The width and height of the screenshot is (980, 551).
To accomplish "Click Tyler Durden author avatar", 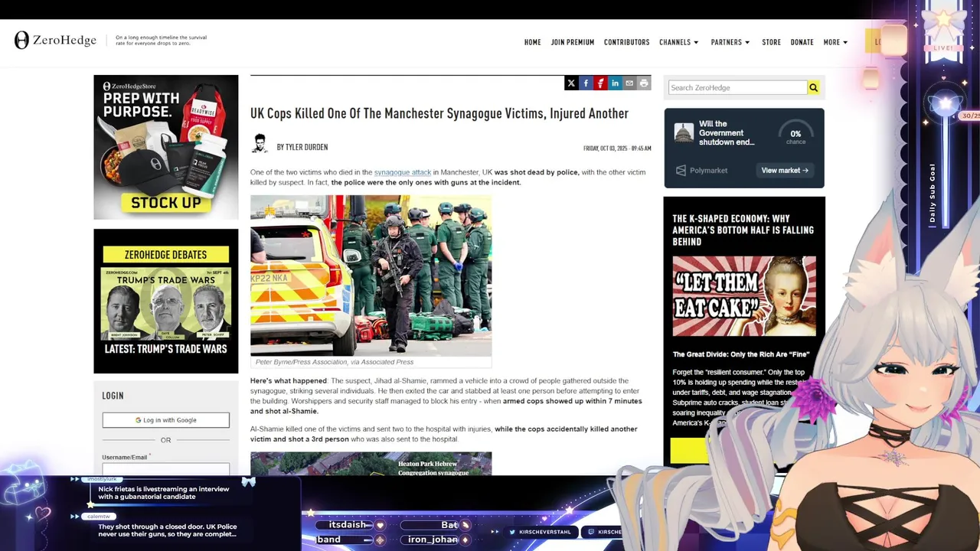I will click(260, 144).
